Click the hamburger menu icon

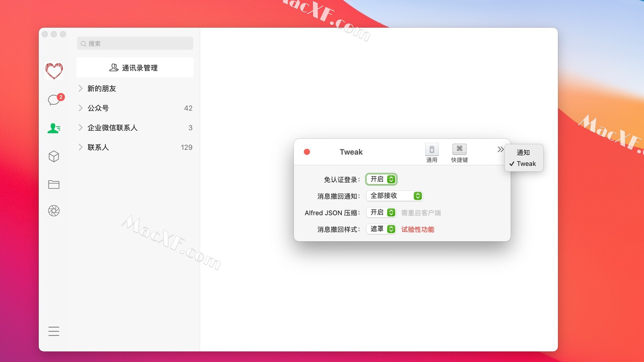[x=54, y=331]
